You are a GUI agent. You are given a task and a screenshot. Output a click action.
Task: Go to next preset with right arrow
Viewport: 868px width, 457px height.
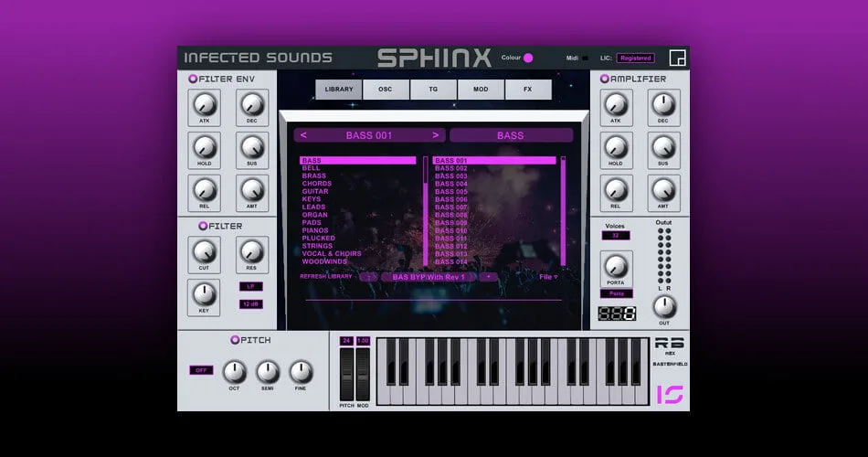[x=436, y=135]
